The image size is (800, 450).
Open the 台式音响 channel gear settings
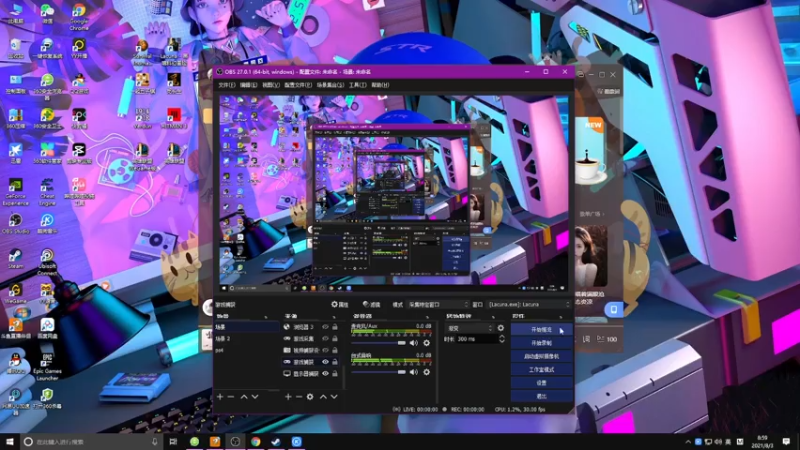click(427, 372)
